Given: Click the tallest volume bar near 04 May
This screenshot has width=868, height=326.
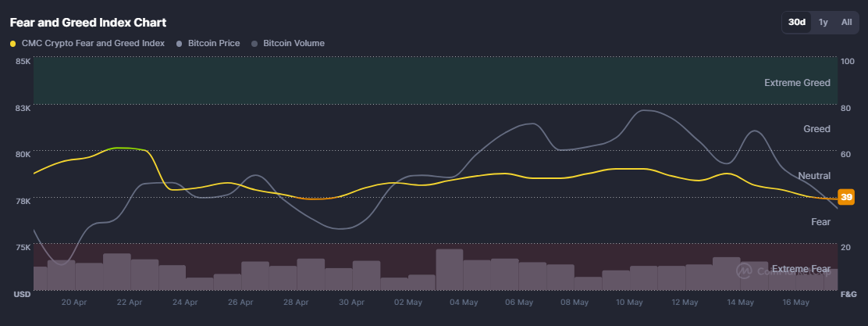Looking at the screenshot, I should (x=450, y=270).
